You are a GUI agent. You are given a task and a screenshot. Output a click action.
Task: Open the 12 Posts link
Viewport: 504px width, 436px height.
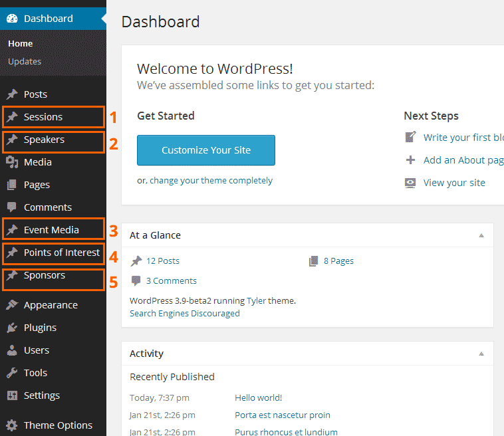(163, 261)
